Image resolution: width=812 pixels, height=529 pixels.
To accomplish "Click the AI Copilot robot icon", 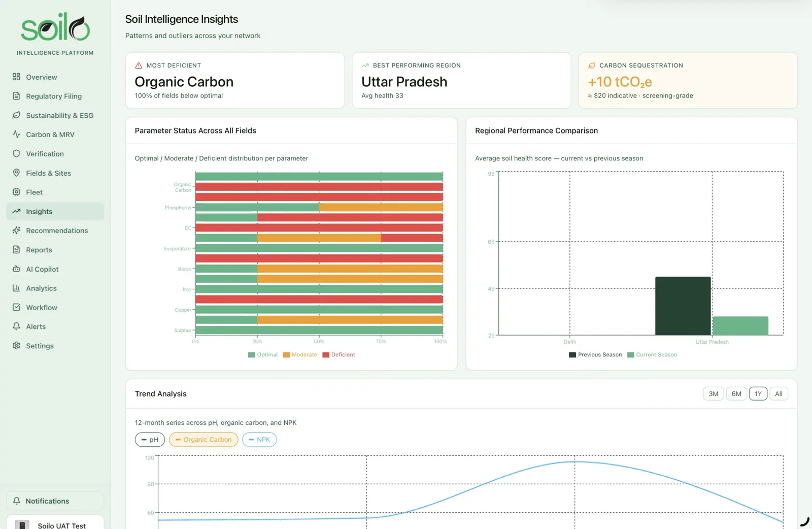I will tap(16, 269).
